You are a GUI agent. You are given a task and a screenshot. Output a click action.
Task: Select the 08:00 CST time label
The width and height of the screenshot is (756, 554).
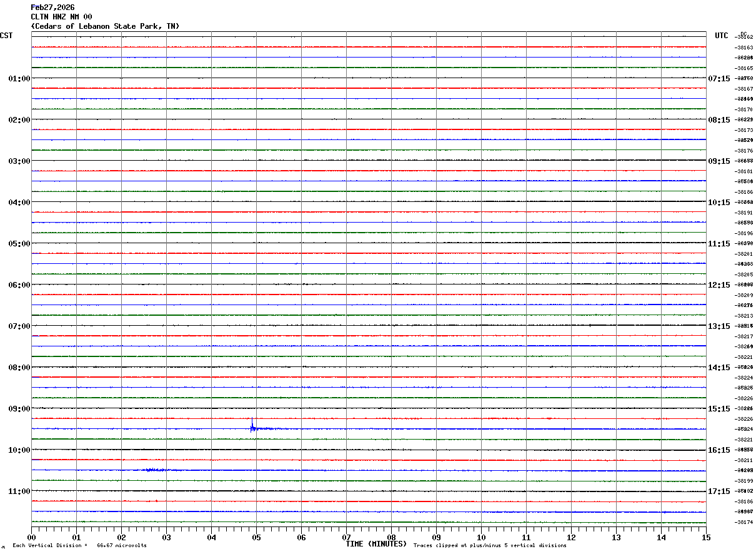point(19,368)
